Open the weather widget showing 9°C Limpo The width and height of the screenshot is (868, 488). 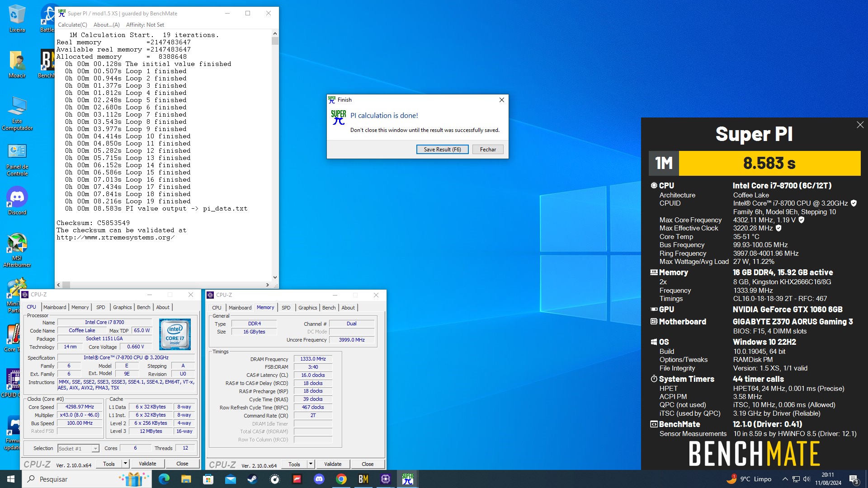749,479
